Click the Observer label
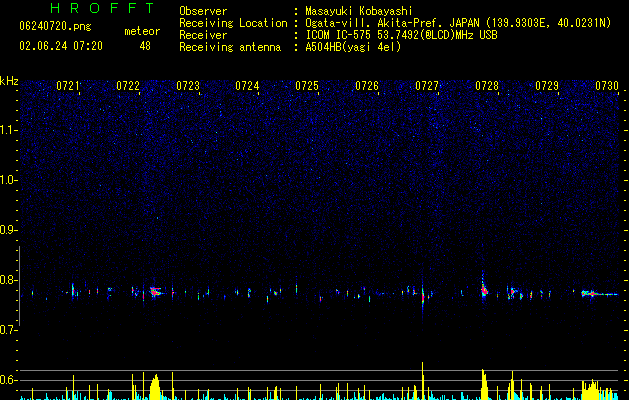This screenshot has height=400, width=629. coord(203,11)
